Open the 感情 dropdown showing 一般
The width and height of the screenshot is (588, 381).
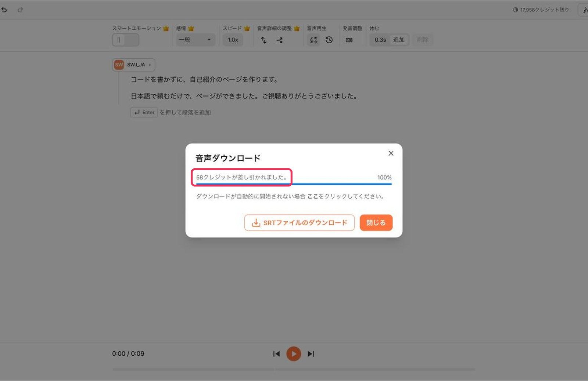[x=195, y=40]
